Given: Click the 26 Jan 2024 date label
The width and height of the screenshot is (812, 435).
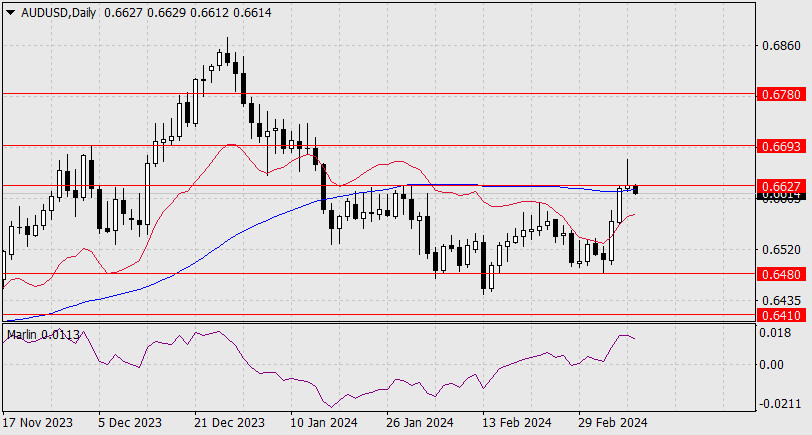Looking at the screenshot, I should [x=420, y=423].
